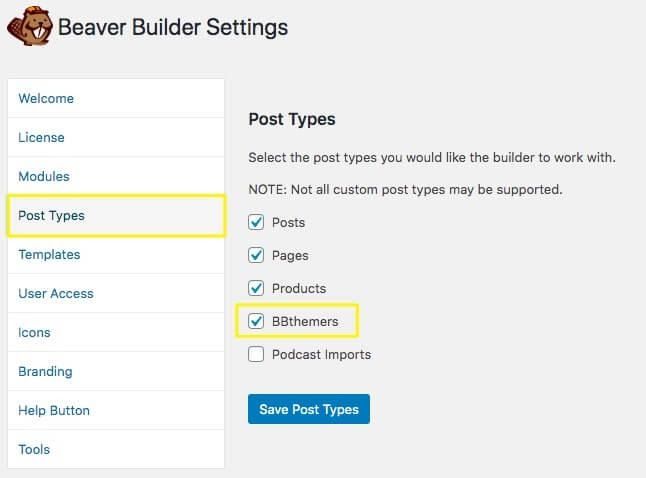Uncheck the BBthemers checkbox
The image size is (646, 478).
tap(256, 321)
